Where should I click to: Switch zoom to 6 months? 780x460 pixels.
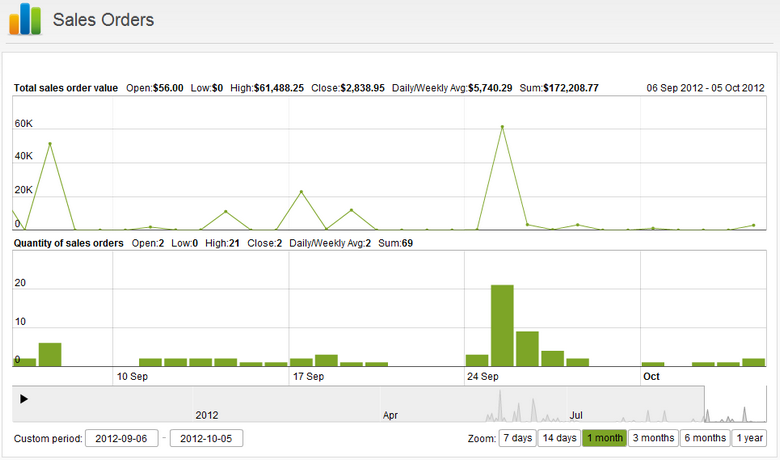point(705,438)
